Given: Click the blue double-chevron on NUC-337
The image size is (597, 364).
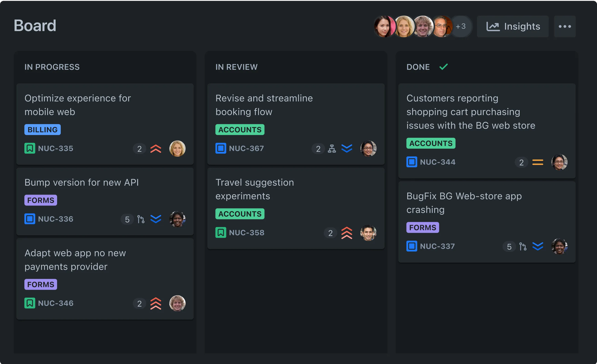Looking at the screenshot, I should 538,246.
